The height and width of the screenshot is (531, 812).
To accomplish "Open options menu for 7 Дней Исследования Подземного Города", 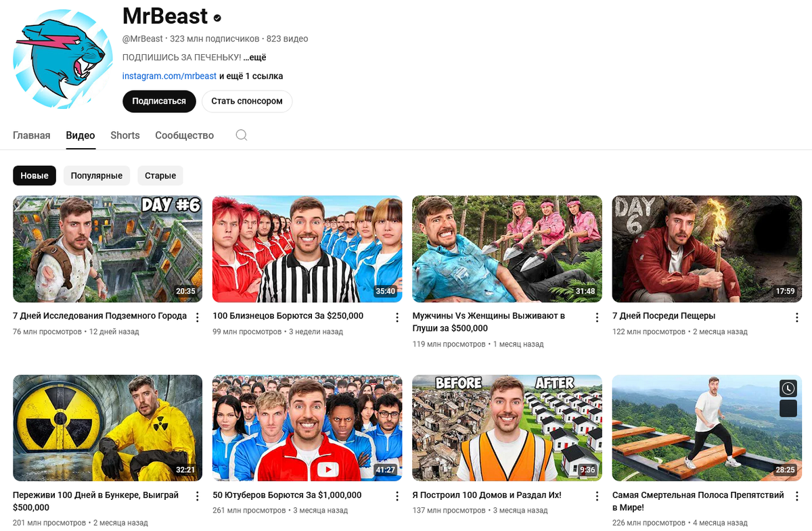I will pos(198,317).
